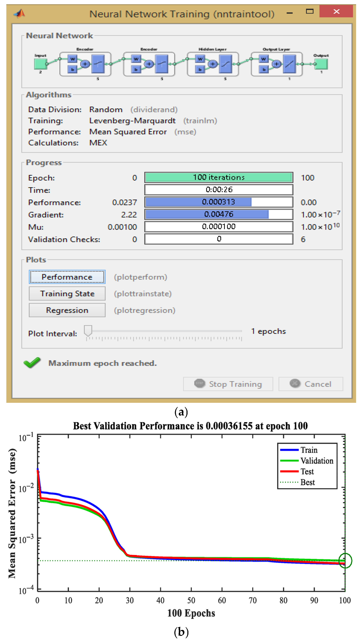Click the sum node in first Encoder

pyautogui.click(x=85, y=64)
